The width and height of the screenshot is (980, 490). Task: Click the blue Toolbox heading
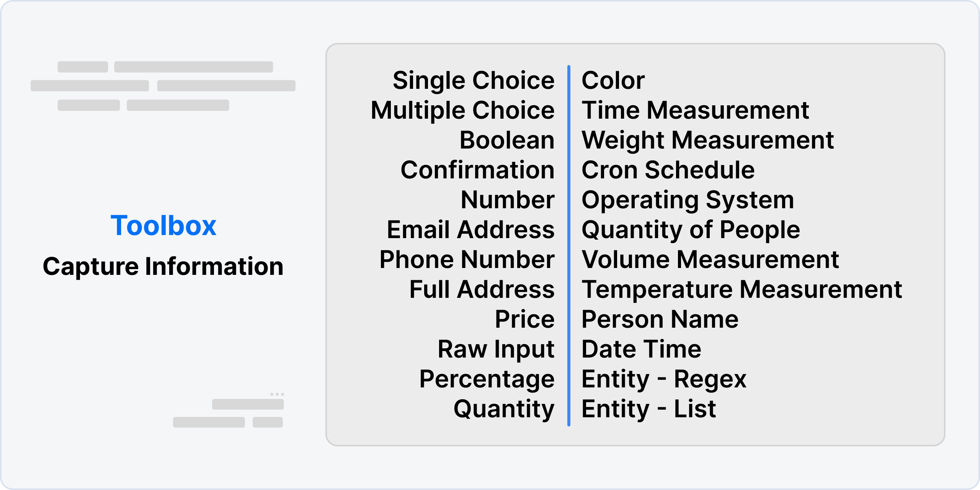163,226
